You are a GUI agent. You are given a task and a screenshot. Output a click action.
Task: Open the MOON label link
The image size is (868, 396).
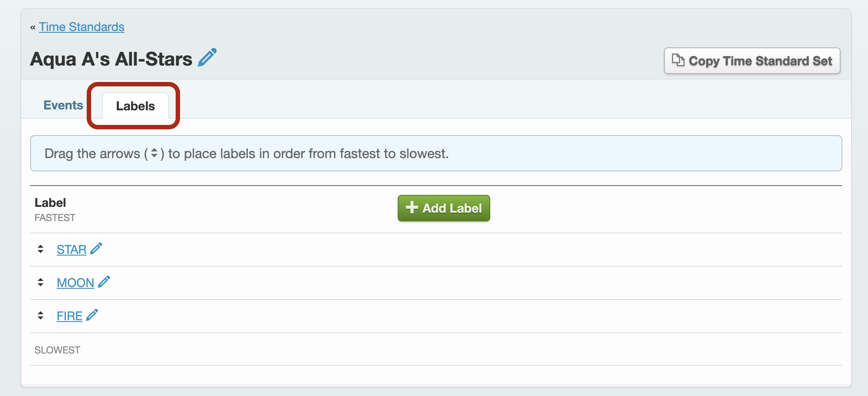[76, 283]
